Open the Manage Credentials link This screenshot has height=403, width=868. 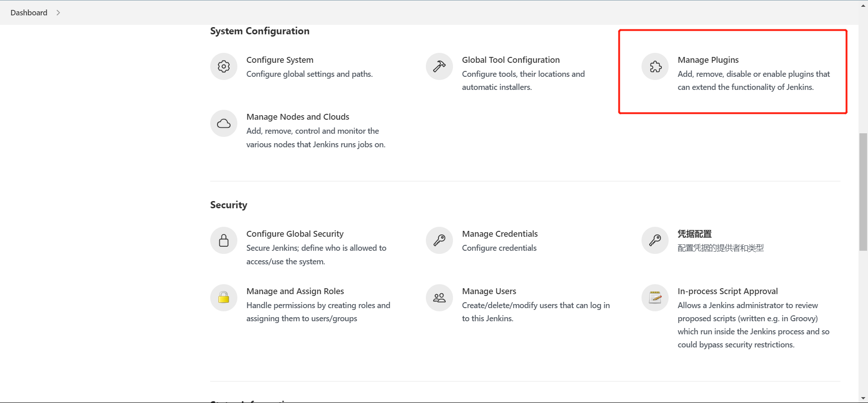pos(500,234)
